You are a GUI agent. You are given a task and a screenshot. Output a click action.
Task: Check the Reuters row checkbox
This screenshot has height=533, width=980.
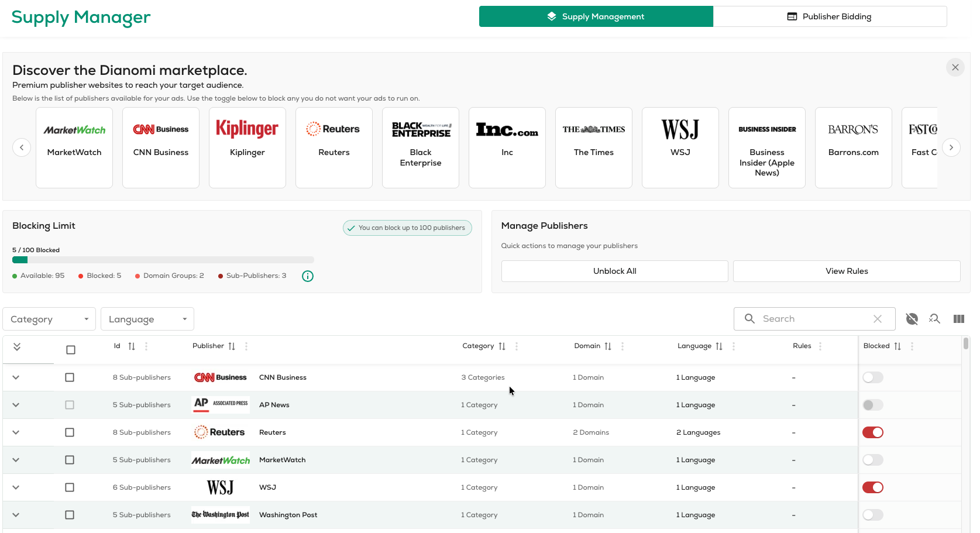[x=70, y=432]
